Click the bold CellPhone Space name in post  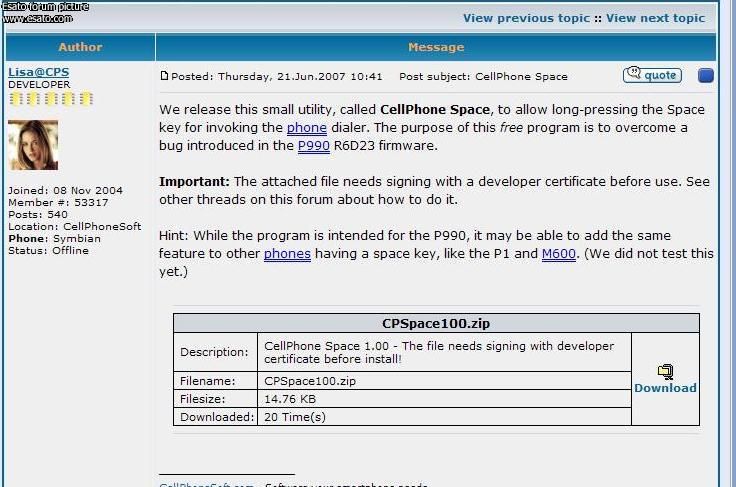point(435,109)
